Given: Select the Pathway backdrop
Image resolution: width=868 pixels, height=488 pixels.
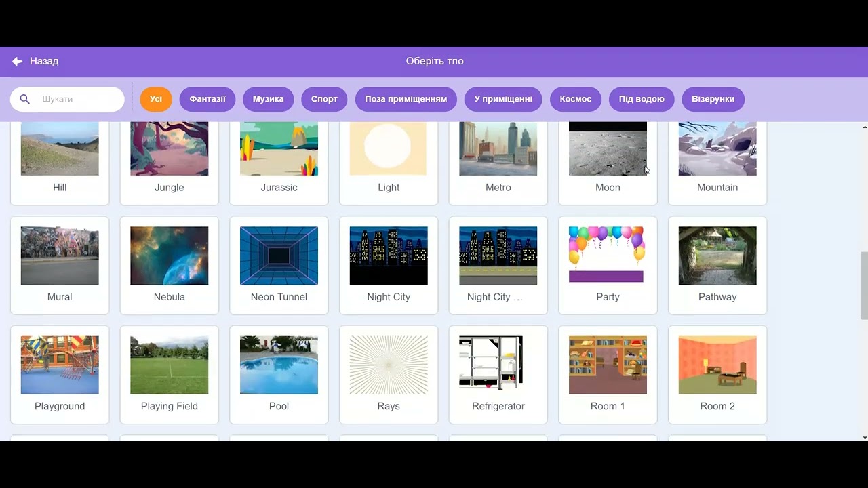Looking at the screenshot, I should tap(717, 266).
